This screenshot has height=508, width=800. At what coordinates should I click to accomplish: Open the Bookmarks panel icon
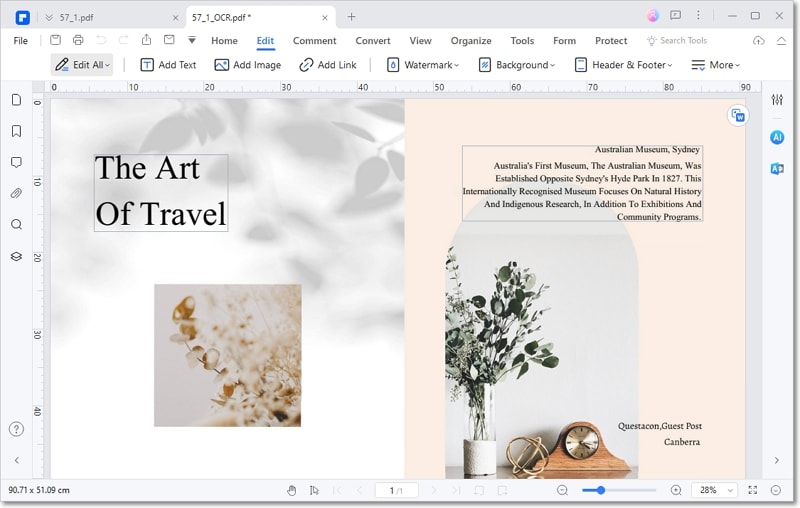point(16,131)
